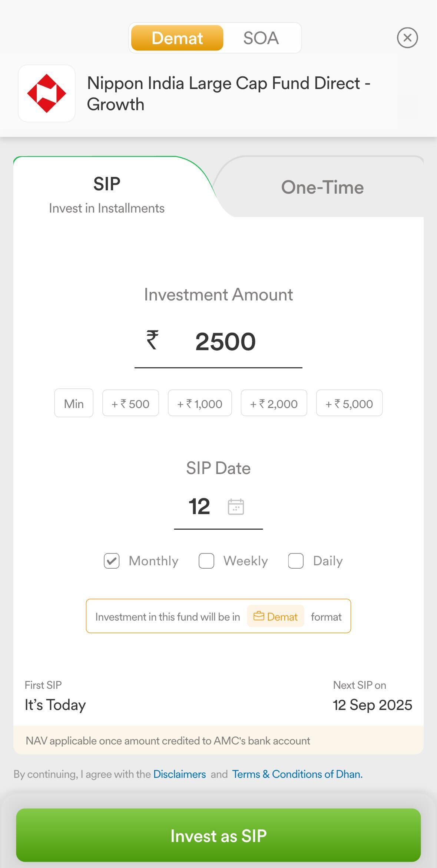This screenshot has height=868, width=437.
Task: Open the SIP date 12 selector
Action: [199, 507]
